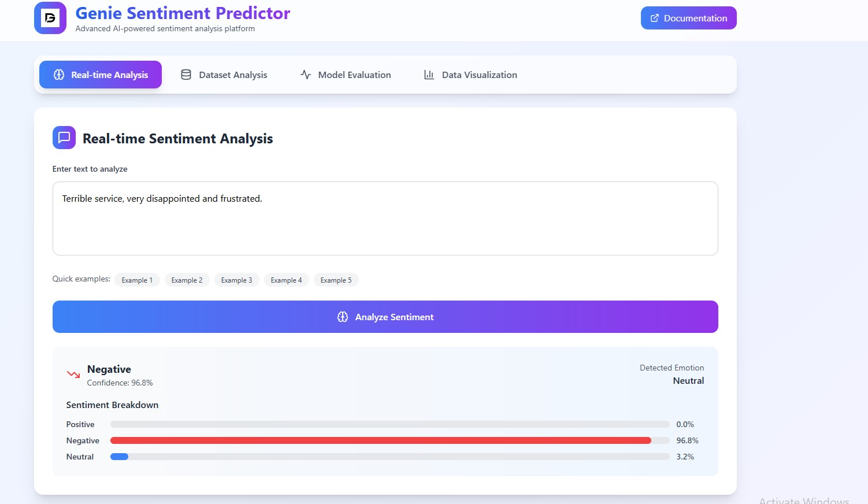Click the 3.2% Neutral percentage value
This screenshot has height=504, width=868.
tap(685, 457)
